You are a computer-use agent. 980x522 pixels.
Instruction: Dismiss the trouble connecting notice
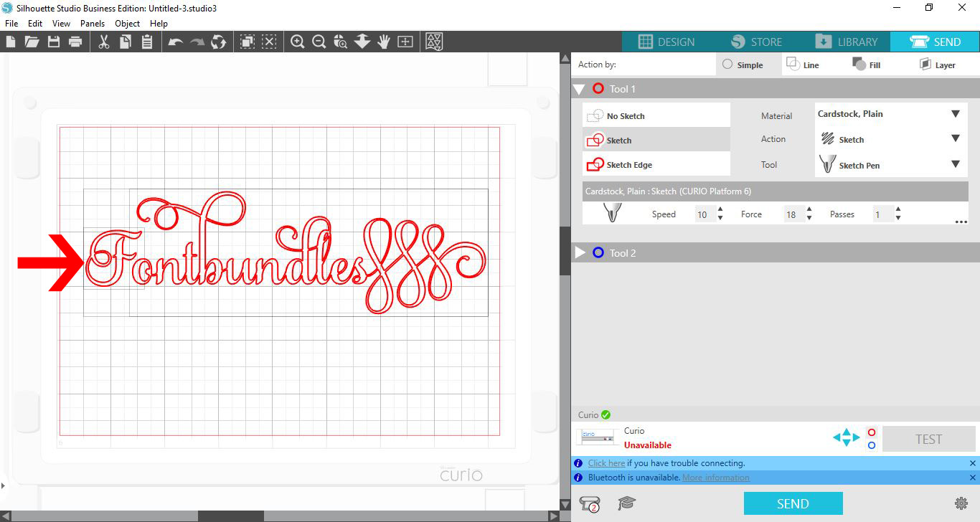pyautogui.click(x=972, y=463)
